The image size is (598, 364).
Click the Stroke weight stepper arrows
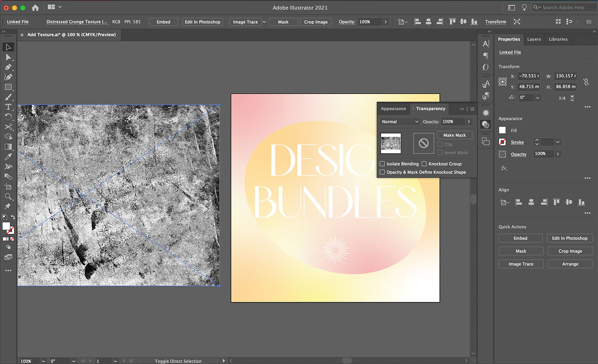[537, 142]
